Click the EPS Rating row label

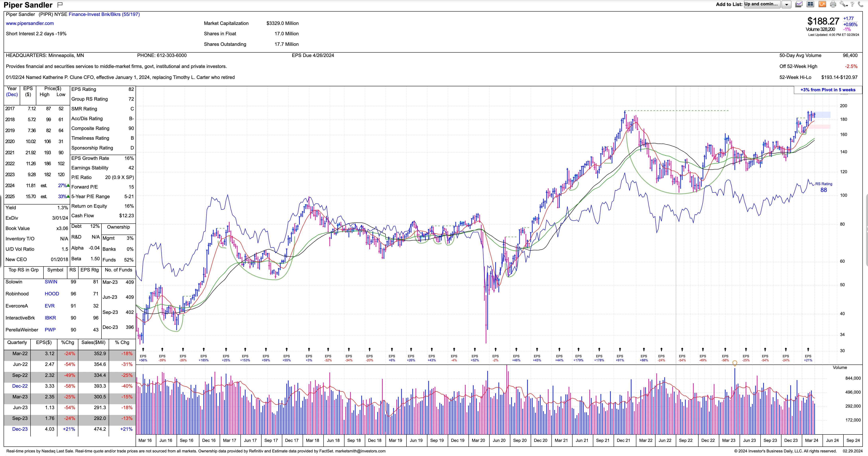click(x=84, y=89)
